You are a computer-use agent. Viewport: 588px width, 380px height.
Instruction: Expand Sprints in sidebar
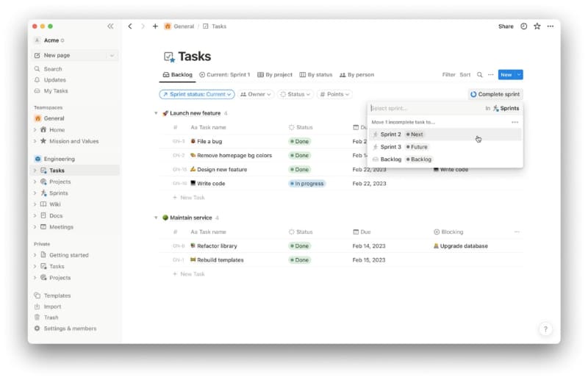pos(35,193)
